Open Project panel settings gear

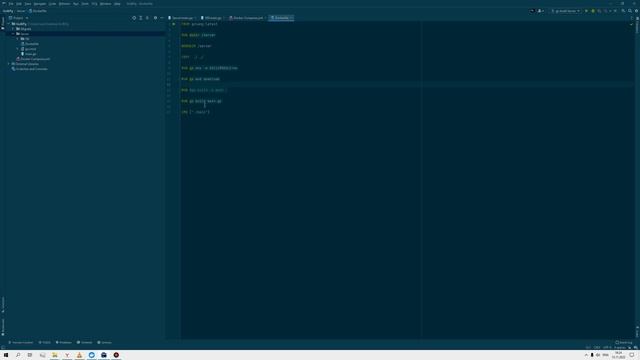[x=155, y=18]
